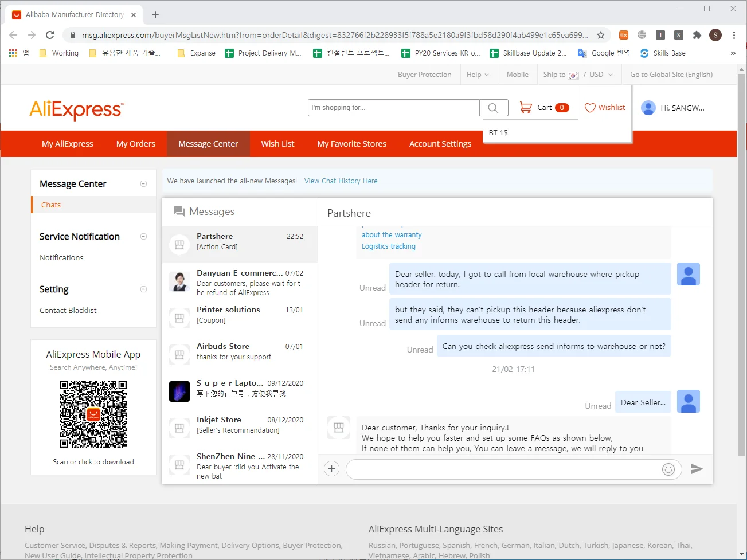The width and height of the screenshot is (747, 560).
Task: Switch to My Favorite Stores tab
Action: click(x=352, y=144)
